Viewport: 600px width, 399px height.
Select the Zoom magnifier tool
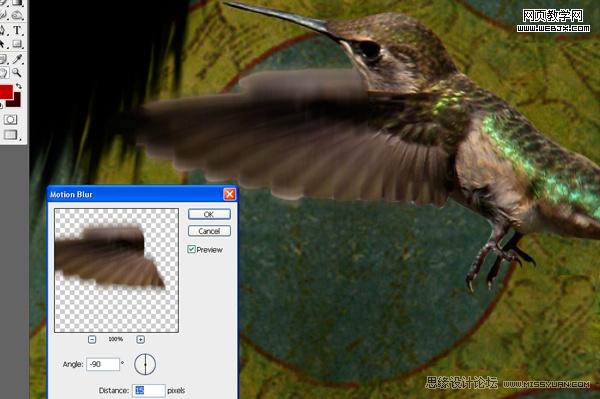[x=17, y=72]
